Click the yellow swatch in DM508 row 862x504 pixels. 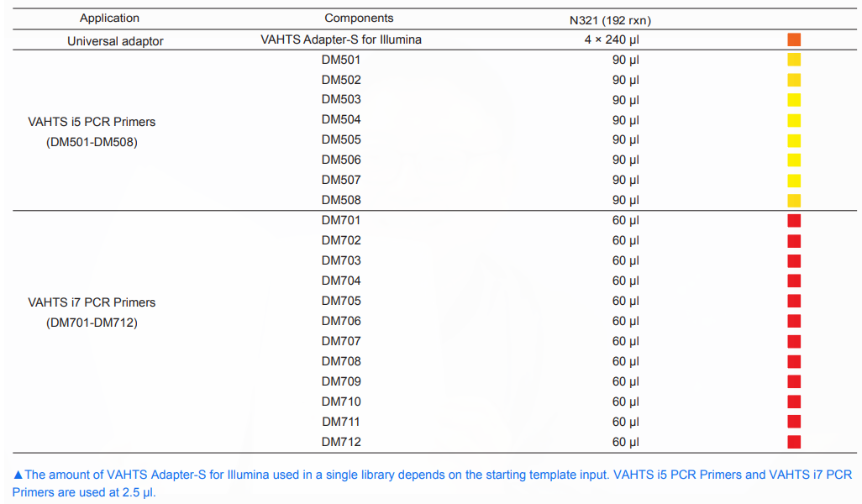pyautogui.click(x=794, y=201)
